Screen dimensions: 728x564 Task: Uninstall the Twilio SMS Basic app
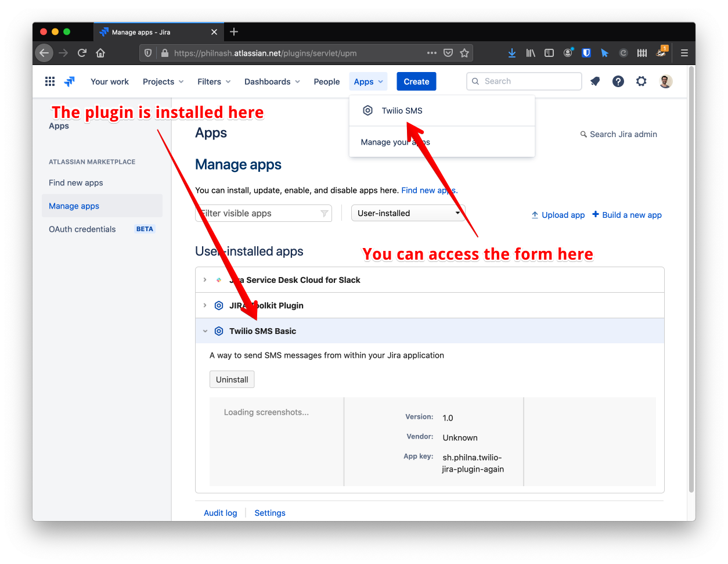pos(232,379)
